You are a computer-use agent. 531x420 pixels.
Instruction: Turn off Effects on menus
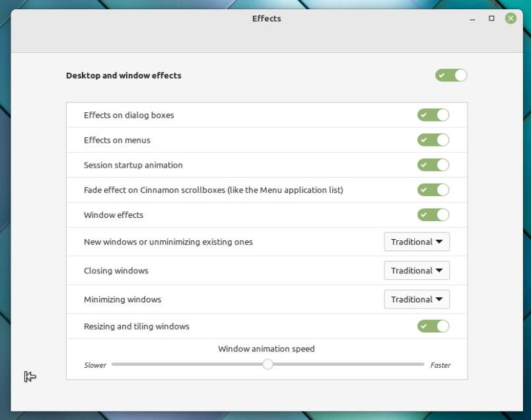(x=433, y=140)
